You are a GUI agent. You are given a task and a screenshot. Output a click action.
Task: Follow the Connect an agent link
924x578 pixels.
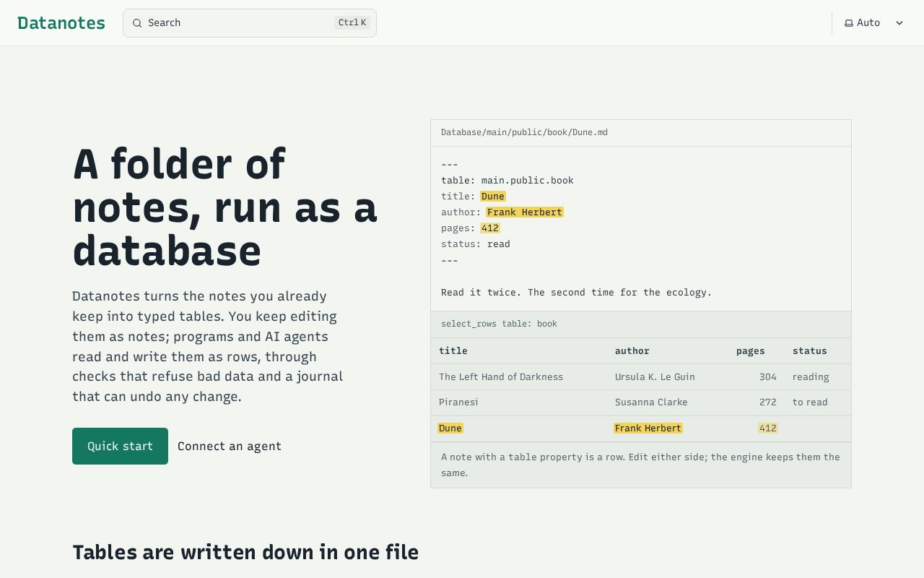coord(230,446)
